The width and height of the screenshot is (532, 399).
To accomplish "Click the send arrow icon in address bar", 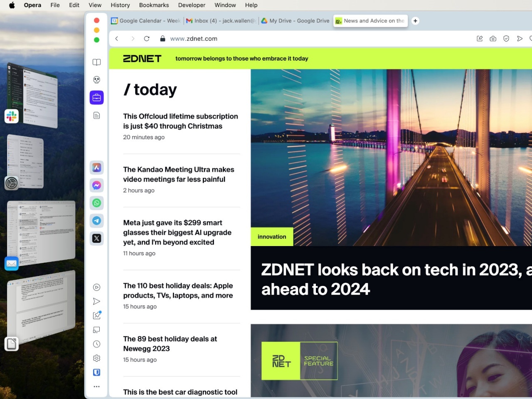I will click(520, 39).
